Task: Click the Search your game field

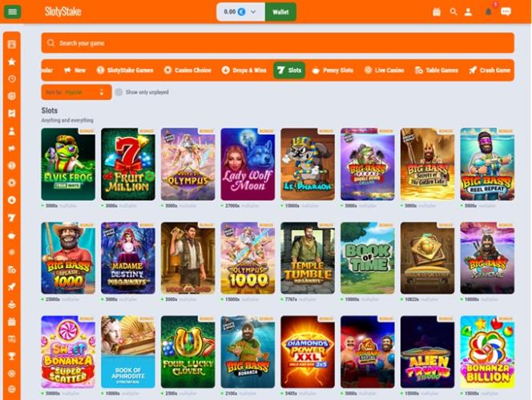Action: coord(277,43)
